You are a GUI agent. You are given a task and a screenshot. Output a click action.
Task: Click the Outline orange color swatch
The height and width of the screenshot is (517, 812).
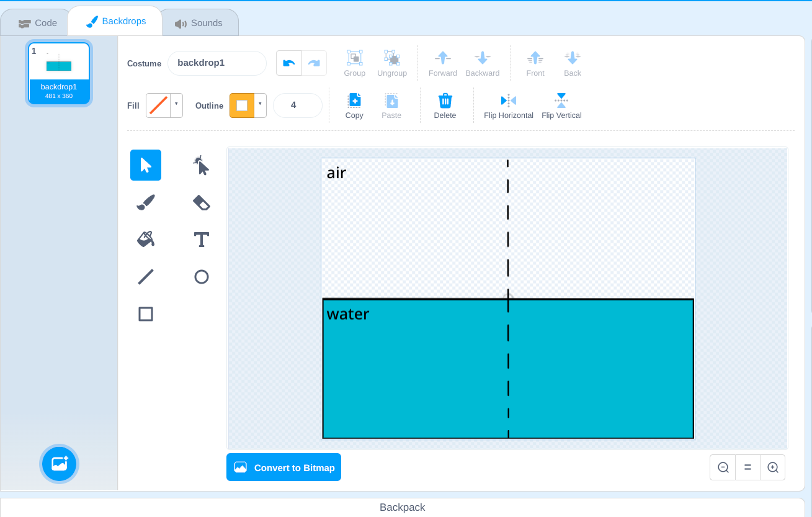[x=242, y=106]
